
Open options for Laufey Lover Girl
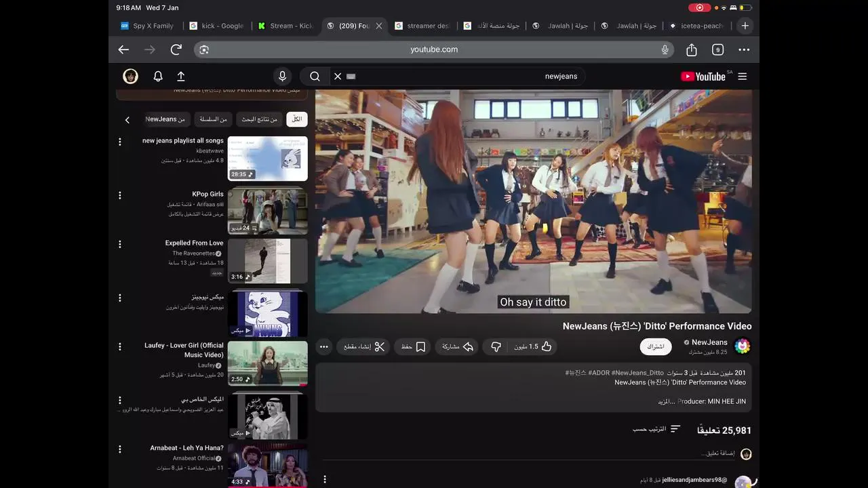tap(120, 346)
